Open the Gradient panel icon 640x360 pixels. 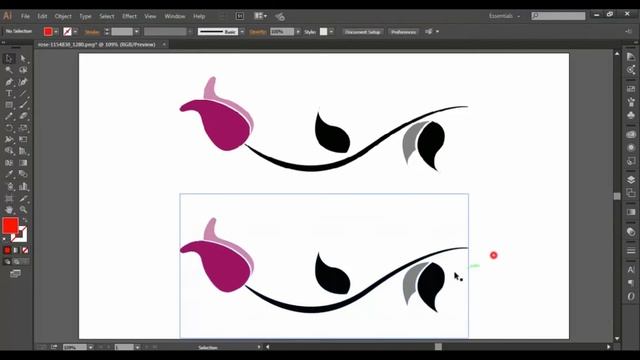(631, 212)
